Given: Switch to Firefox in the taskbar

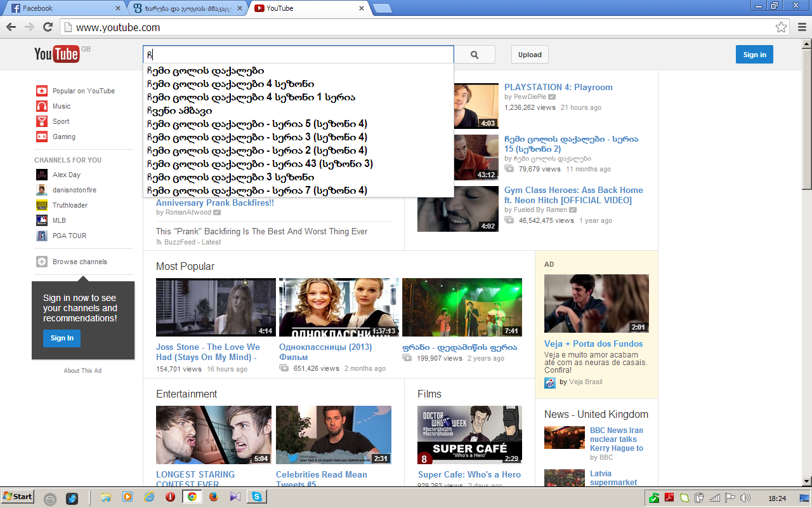Looking at the screenshot, I should point(213,497).
